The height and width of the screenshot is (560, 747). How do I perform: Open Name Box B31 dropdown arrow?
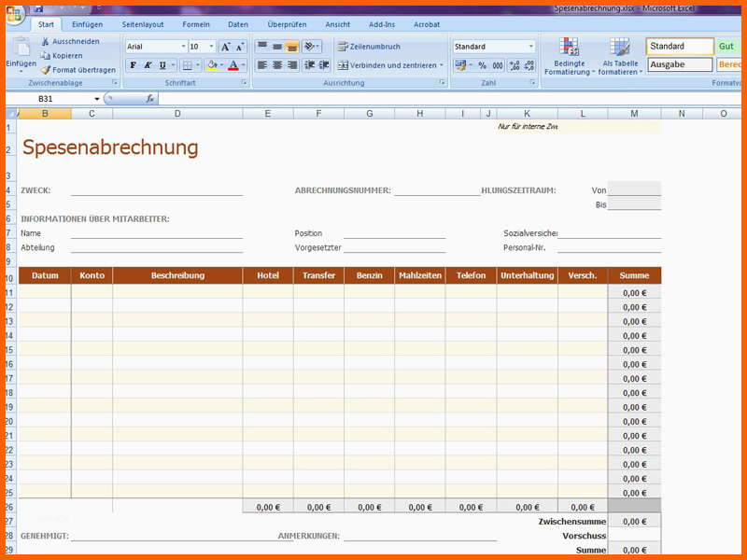(97, 99)
